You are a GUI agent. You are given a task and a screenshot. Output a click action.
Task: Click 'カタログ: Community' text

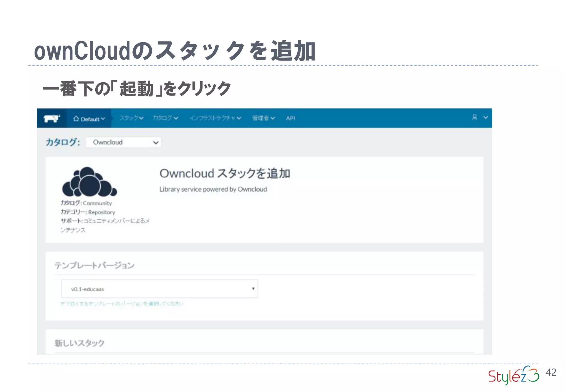click(x=86, y=203)
